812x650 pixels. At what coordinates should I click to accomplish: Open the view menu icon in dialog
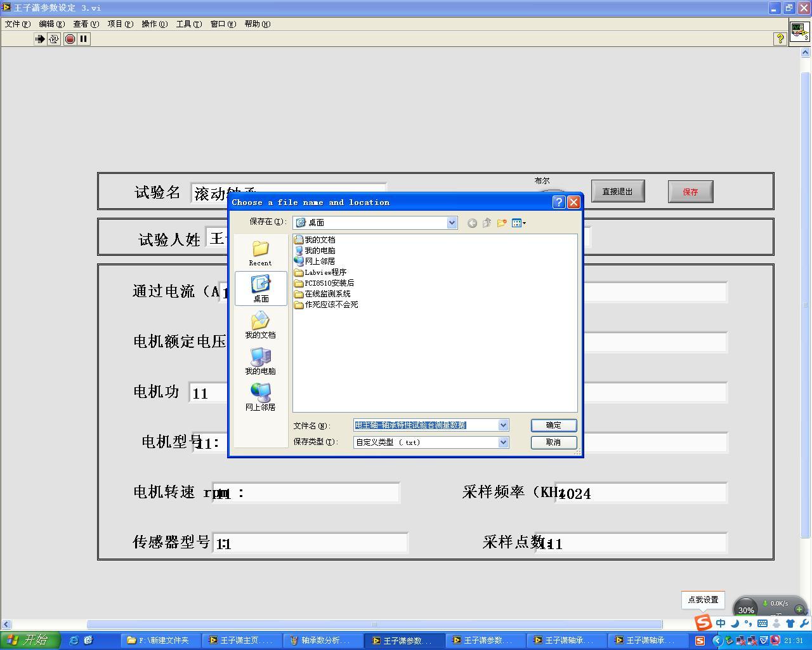[519, 223]
